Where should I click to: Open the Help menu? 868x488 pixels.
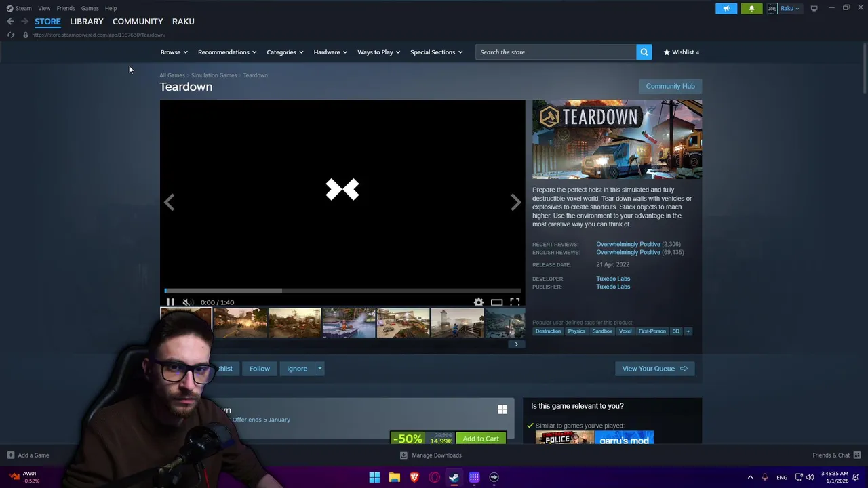[x=111, y=8]
